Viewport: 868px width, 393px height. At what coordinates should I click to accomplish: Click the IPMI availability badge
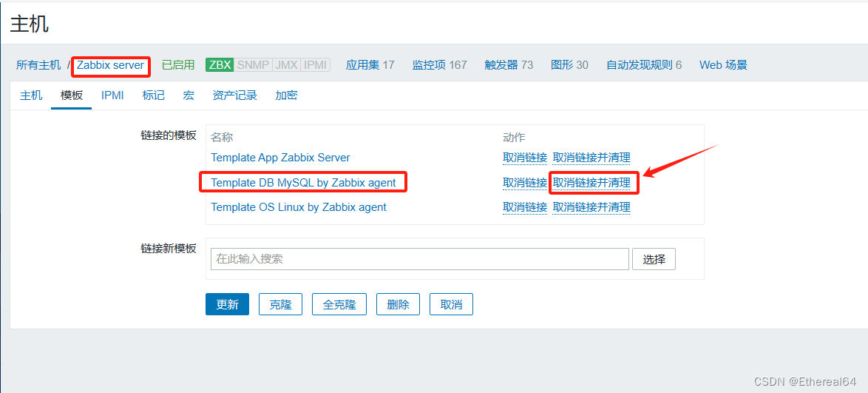point(316,65)
